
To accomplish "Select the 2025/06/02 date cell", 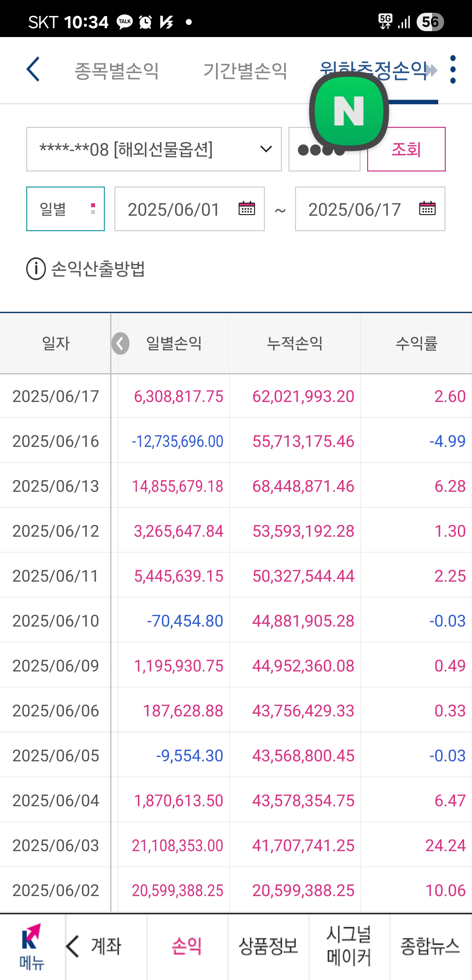I will (x=55, y=890).
